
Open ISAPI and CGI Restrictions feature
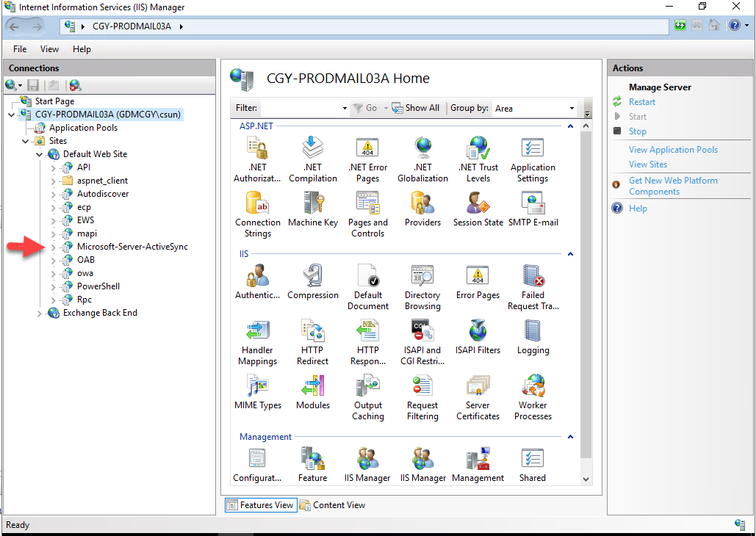click(x=423, y=342)
